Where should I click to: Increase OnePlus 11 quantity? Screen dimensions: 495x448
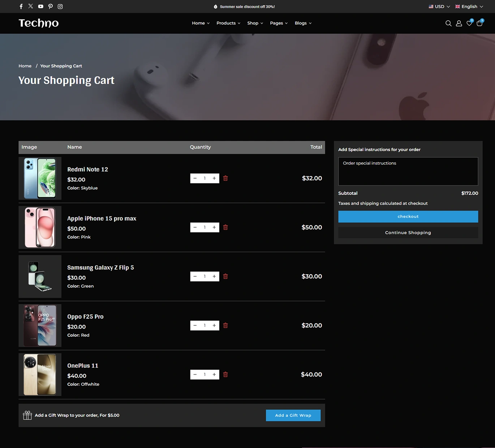pos(214,375)
